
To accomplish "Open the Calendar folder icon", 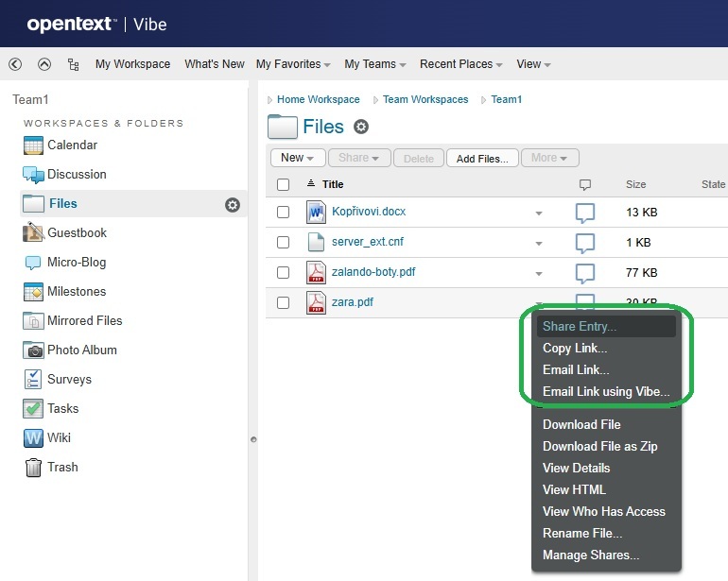I will [33, 145].
